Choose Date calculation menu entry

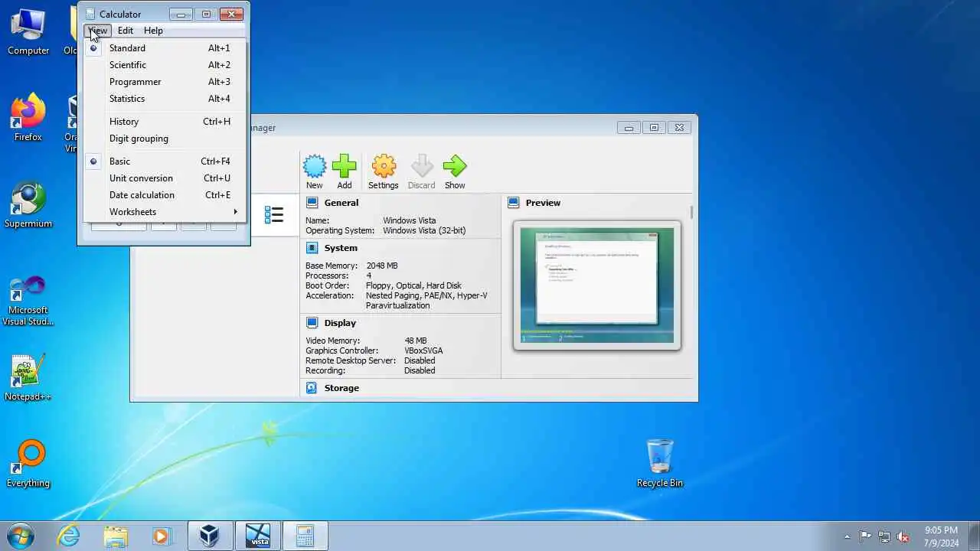coord(165,195)
